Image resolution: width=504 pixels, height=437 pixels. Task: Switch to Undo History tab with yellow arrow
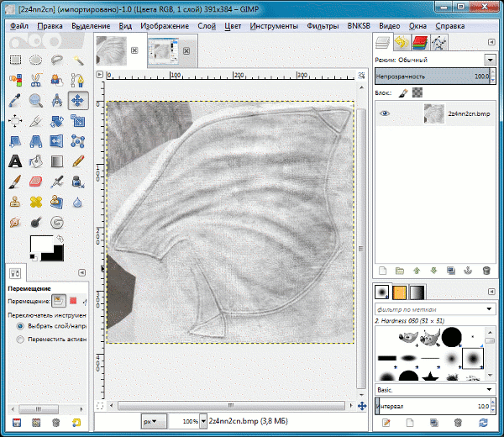(402, 43)
